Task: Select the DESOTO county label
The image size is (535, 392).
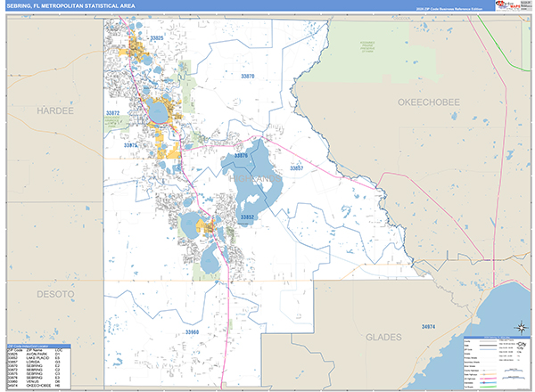Action: 55,294
